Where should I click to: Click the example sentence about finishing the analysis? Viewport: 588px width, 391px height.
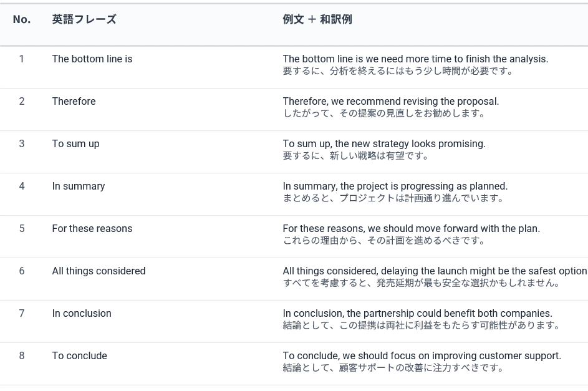[415, 59]
